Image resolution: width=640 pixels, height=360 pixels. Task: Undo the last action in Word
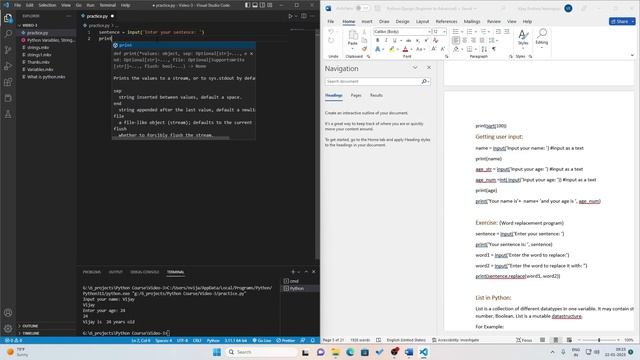coord(331,32)
